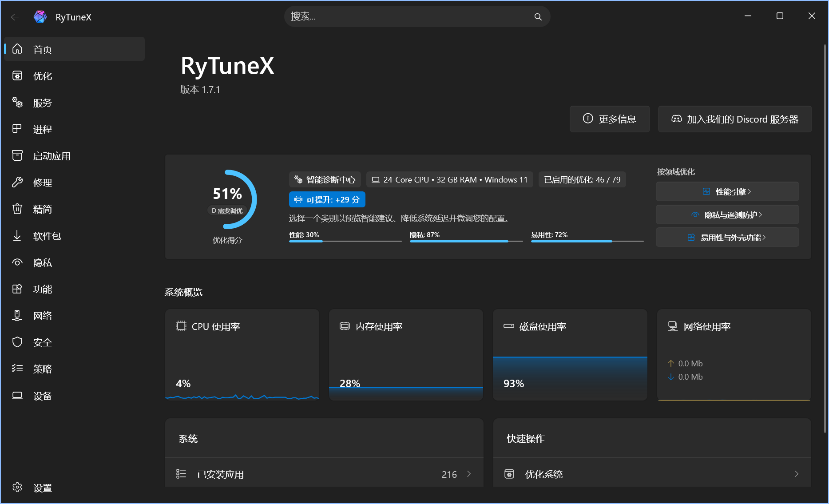
Task: Click the 进程 sidebar icon
Action: (17, 129)
